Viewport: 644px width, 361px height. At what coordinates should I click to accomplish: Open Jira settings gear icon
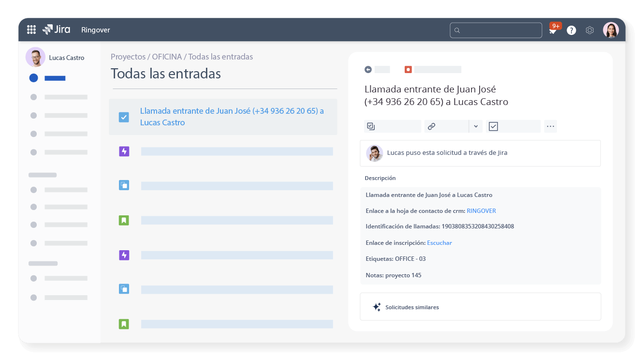pos(589,30)
